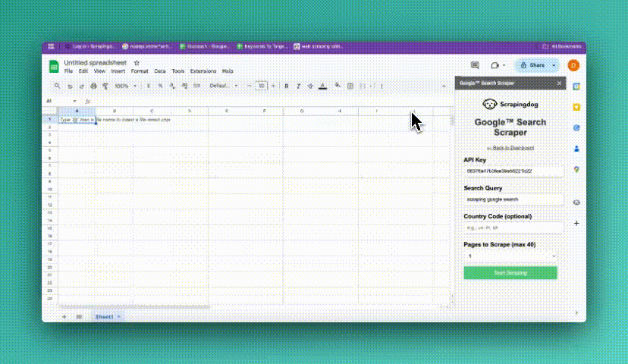
Task: Open Google Calendar in side panel
Action: (576, 86)
